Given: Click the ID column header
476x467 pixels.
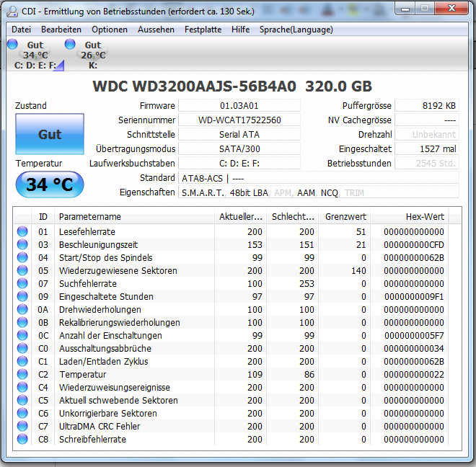Looking at the screenshot, I should [x=43, y=217].
